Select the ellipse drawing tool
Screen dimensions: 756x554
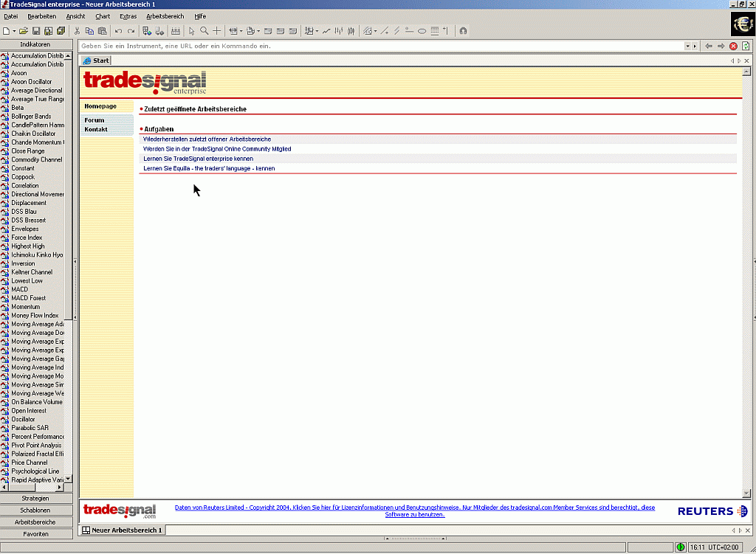[x=422, y=31]
